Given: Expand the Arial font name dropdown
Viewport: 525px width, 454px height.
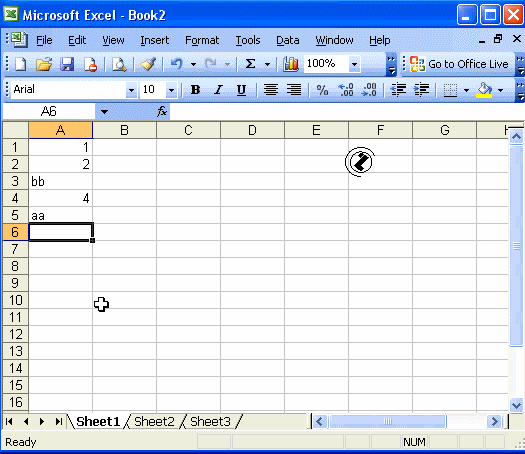Looking at the screenshot, I should [131, 90].
